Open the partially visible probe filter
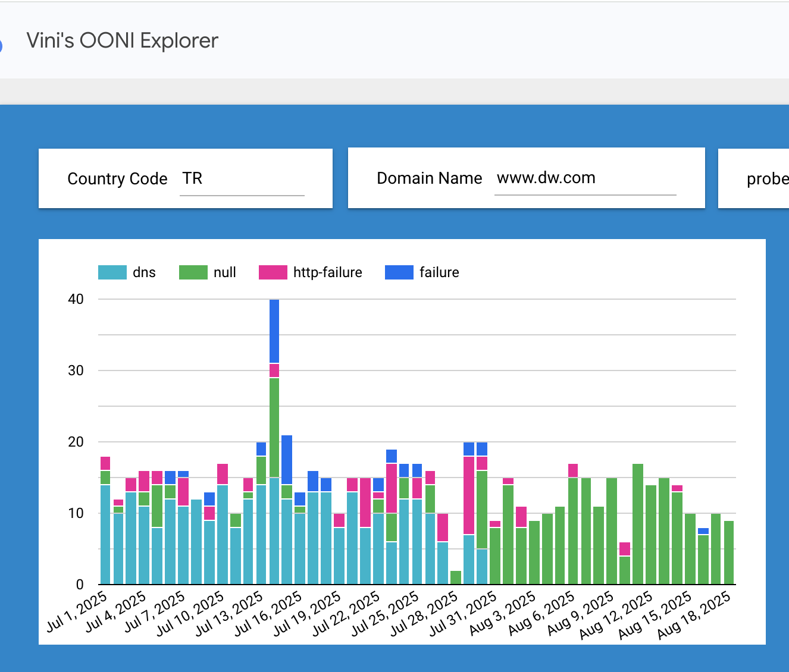789x672 pixels. (x=766, y=179)
